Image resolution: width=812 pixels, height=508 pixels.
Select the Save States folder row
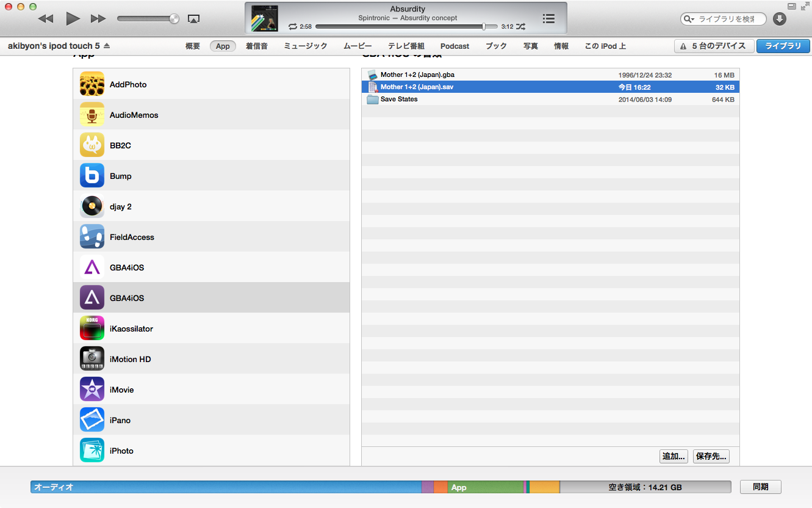(x=550, y=99)
